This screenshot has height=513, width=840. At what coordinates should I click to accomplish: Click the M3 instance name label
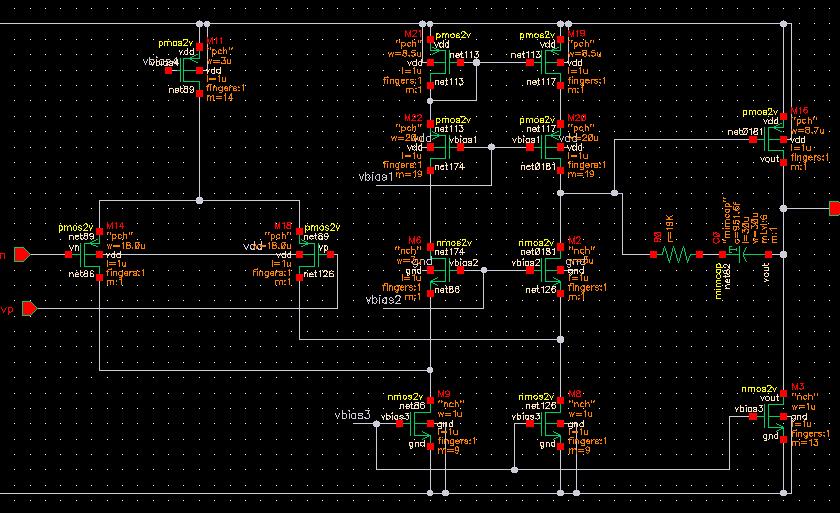(x=798, y=387)
